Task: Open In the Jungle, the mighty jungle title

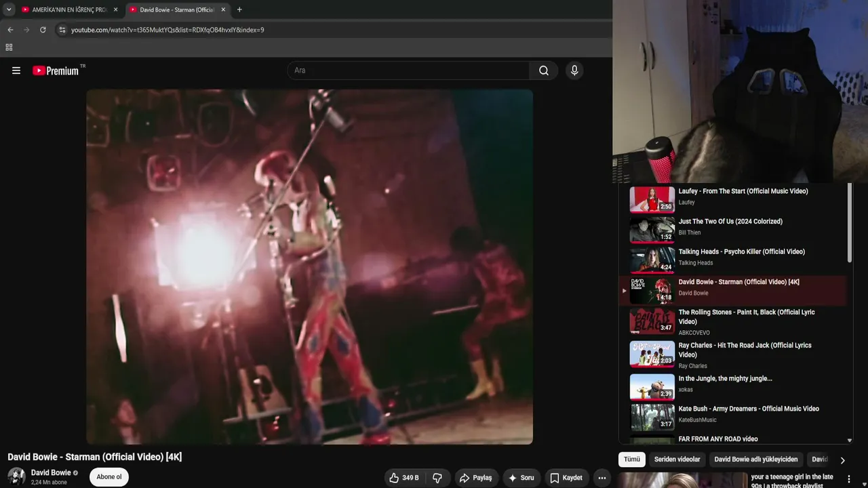Action: [x=726, y=379]
